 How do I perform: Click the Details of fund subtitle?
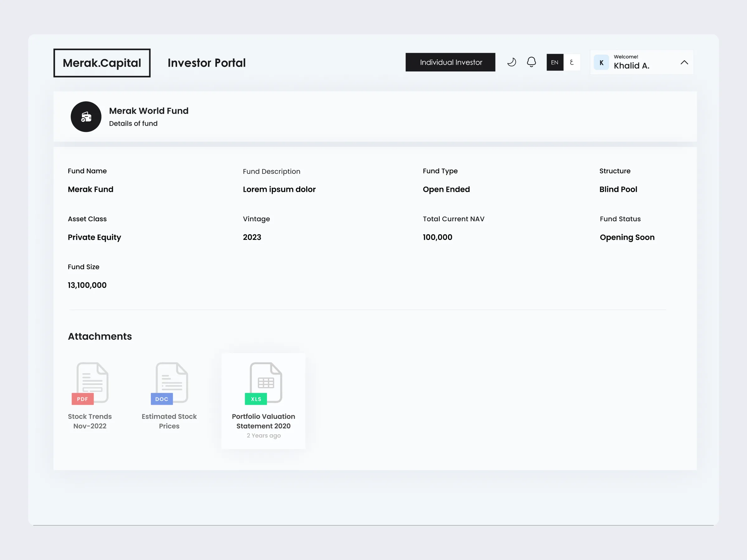(x=133, y=124)
